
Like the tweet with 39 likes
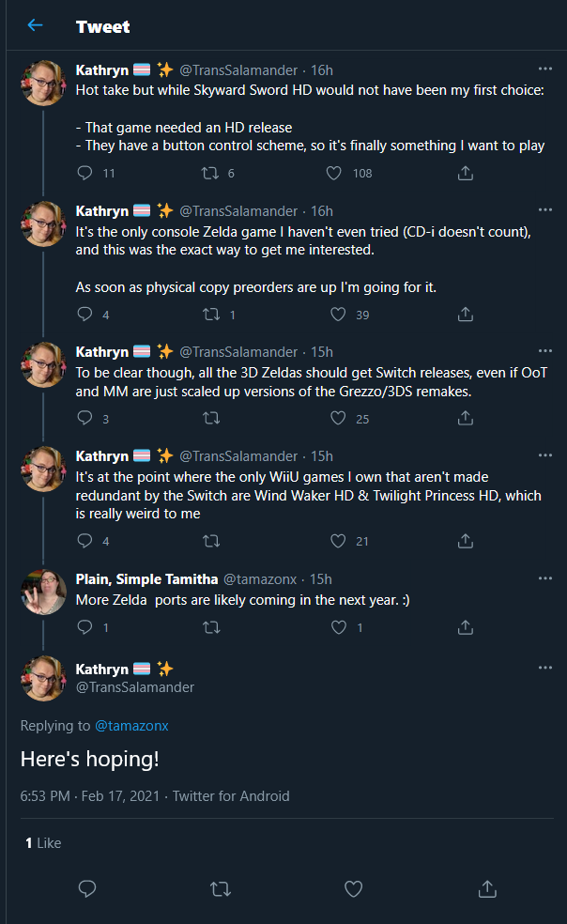coord(338,314)
